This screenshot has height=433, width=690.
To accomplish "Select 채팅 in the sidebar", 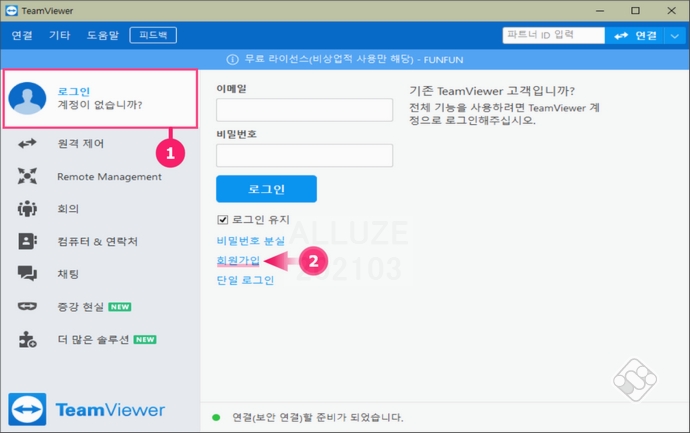I will [x=68, y=274].
